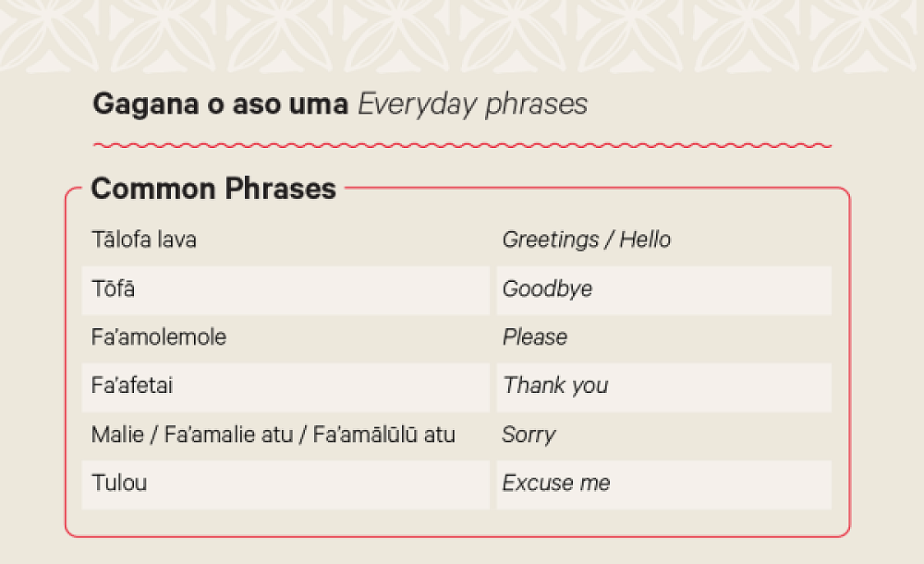
Task: Click the 'Sorry' translation
Action: (x=529, y=435)
